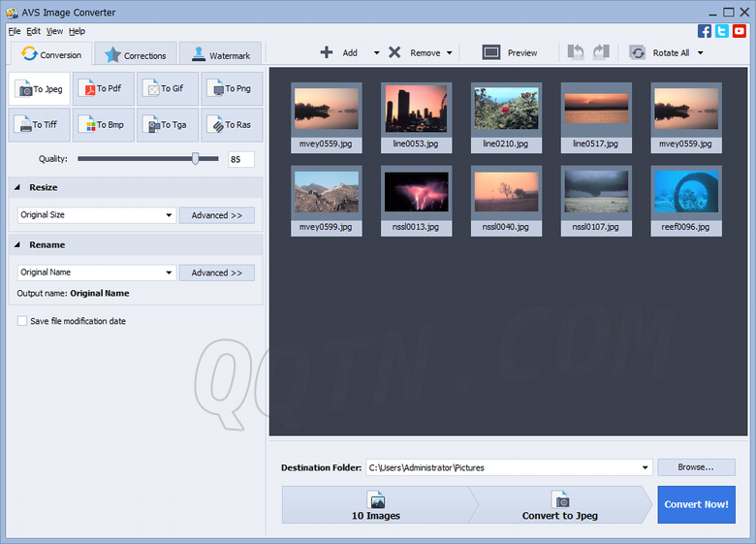This screenshot has width=756, height=544.
Task: Collapse the Resize section
Action: [x=17, y=187]
